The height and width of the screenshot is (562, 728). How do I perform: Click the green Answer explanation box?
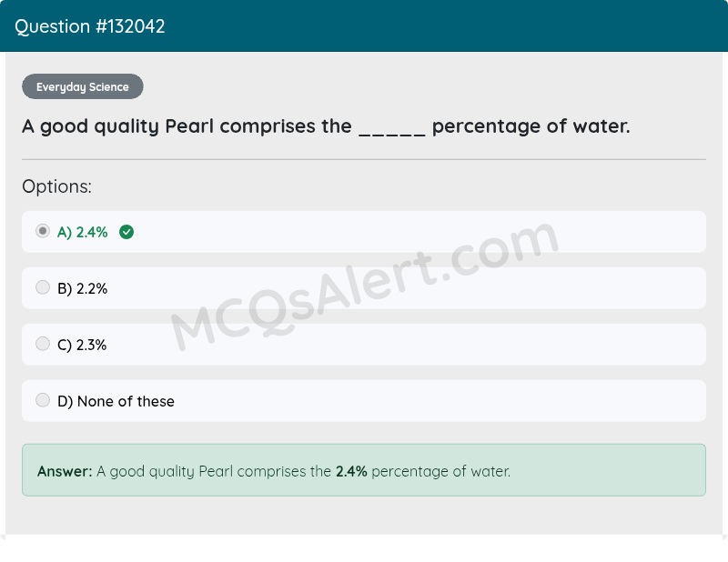[364, 469]
